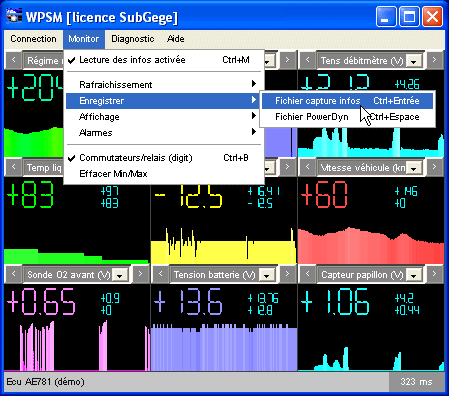Open the Vitesse véhicule dropdown
The width and height of the screenshot is (449, 396).
pyautogui.click(x=414, y=168)
